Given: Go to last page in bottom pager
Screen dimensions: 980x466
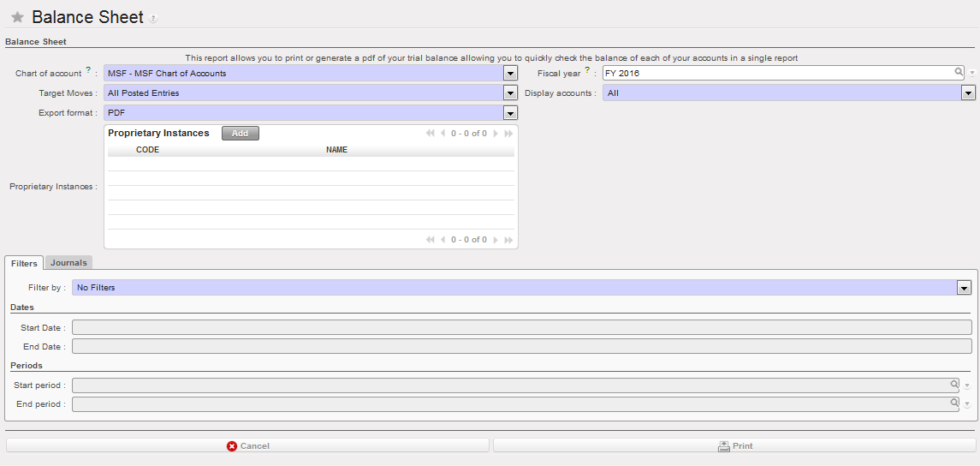Looking at the screenshot, I should (x=508, y=240).
